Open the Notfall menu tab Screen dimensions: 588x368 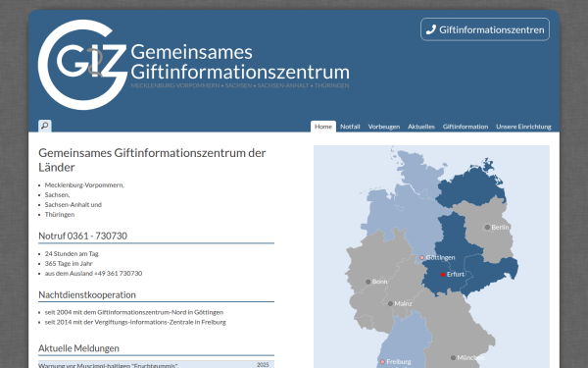click(350, 127)
